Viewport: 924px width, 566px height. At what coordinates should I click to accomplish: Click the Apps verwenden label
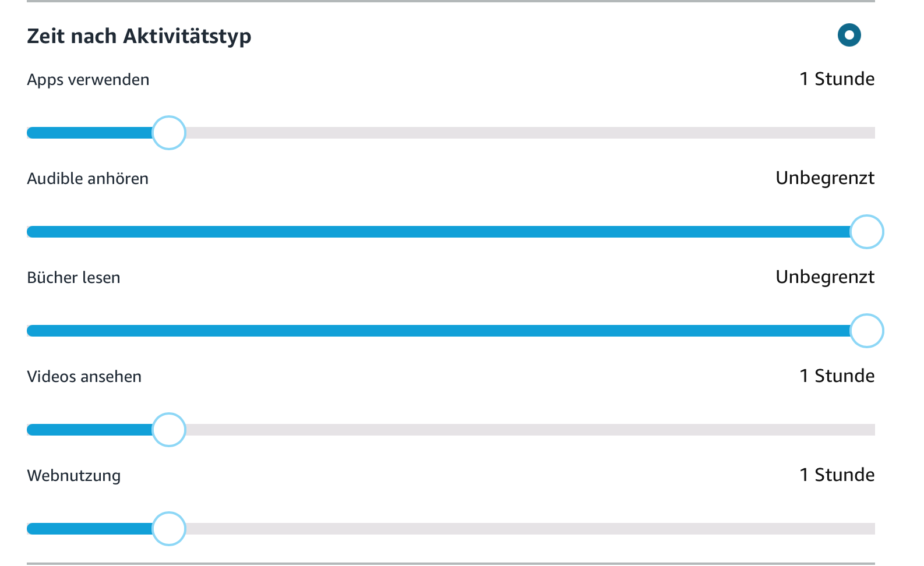[88, 80]
